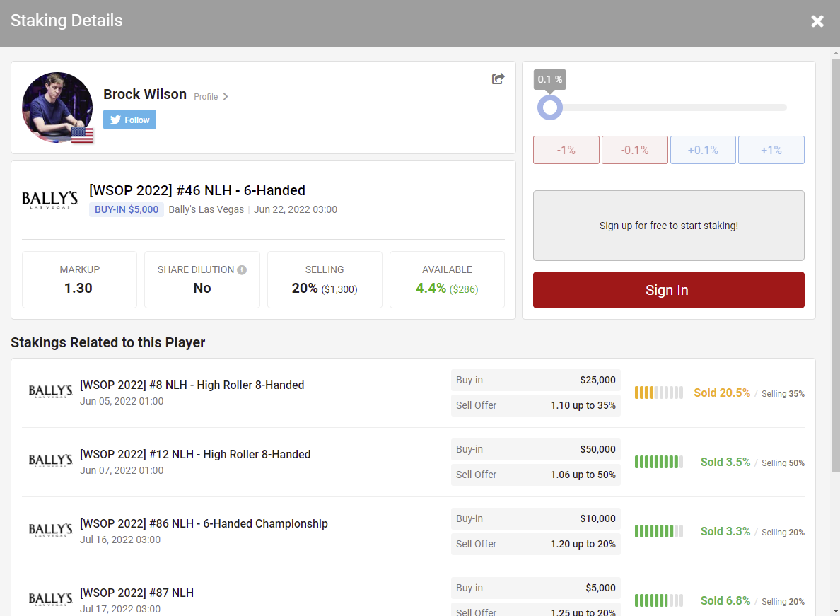
Task: Increase stake by 1%
Action: (771, 150)
